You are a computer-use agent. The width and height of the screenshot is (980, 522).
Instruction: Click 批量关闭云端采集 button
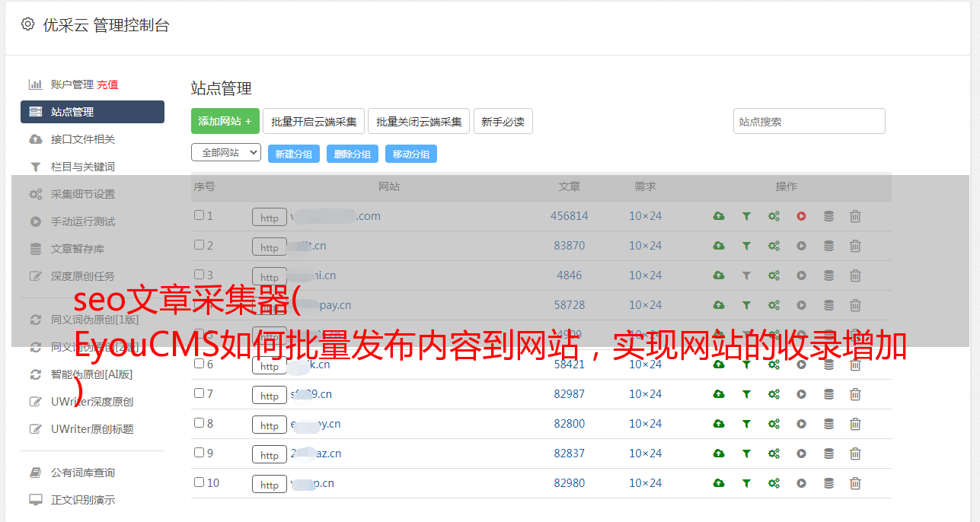419,121
